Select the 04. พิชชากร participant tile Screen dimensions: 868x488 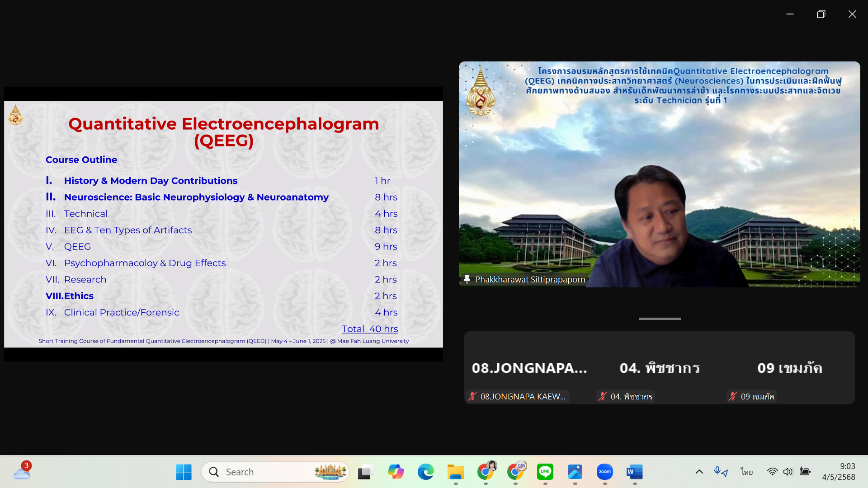660,368
